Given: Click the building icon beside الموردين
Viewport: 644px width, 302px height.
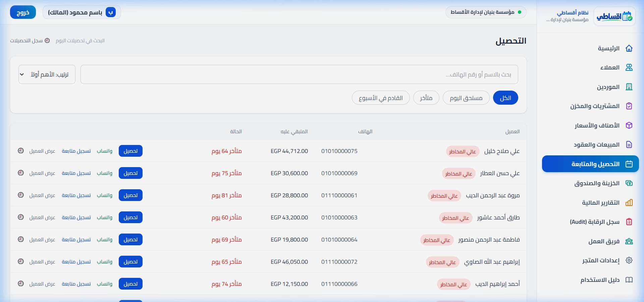Looking at the screenshot, I should point(629,87).
